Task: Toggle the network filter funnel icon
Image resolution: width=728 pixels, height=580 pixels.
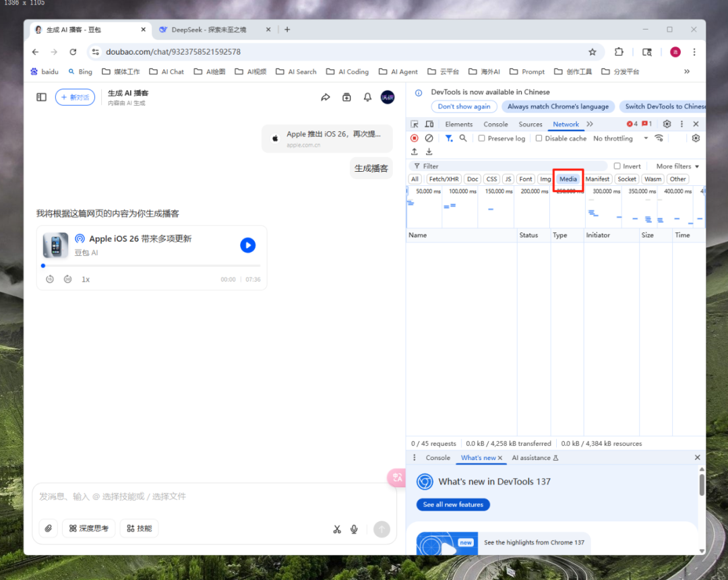Action: 448,138
